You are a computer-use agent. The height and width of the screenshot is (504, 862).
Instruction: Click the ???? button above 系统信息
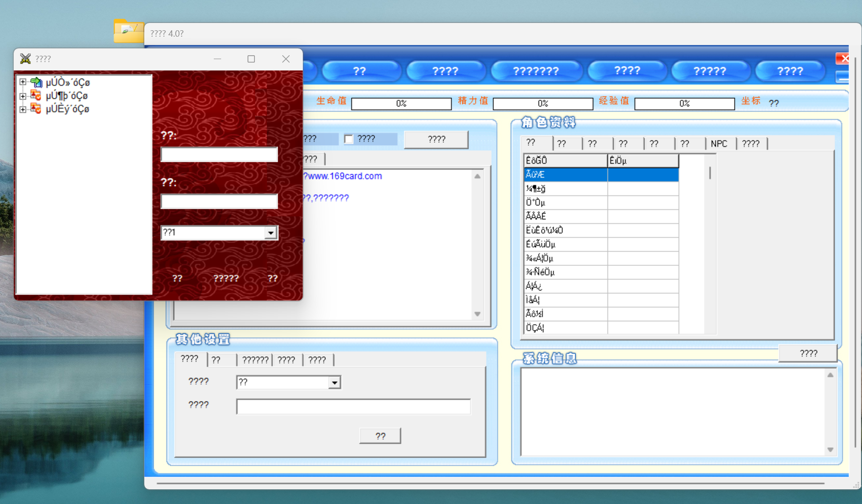pos(808,353)
